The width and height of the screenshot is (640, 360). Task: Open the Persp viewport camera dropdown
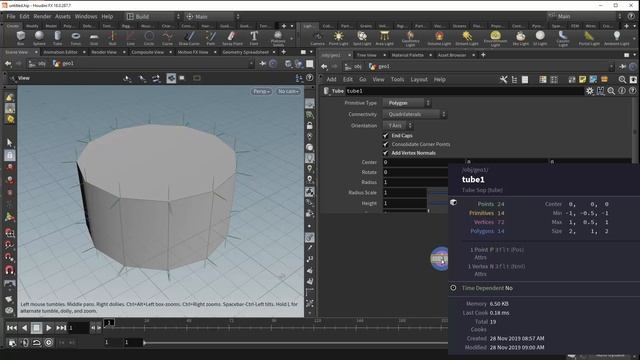pyautogui.click(x=261, y=91)
